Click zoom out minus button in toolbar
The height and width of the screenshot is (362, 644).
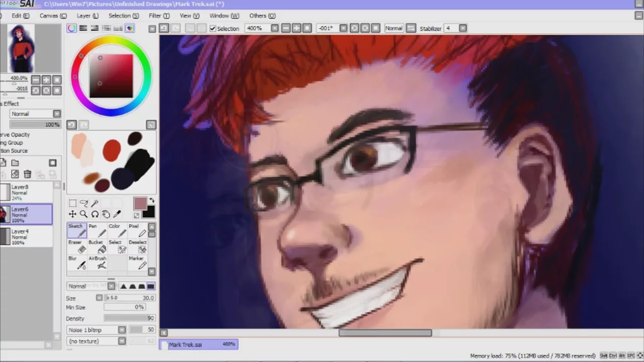pos(286,28)
